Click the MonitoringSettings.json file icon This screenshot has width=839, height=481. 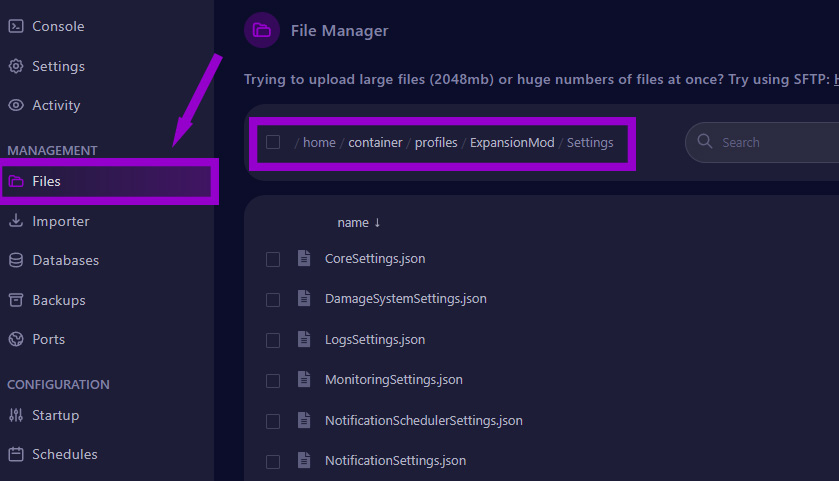click(304, 380)
